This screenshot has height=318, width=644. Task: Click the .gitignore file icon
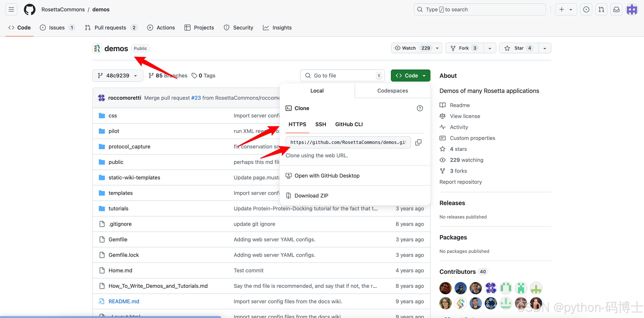point(102,224)
